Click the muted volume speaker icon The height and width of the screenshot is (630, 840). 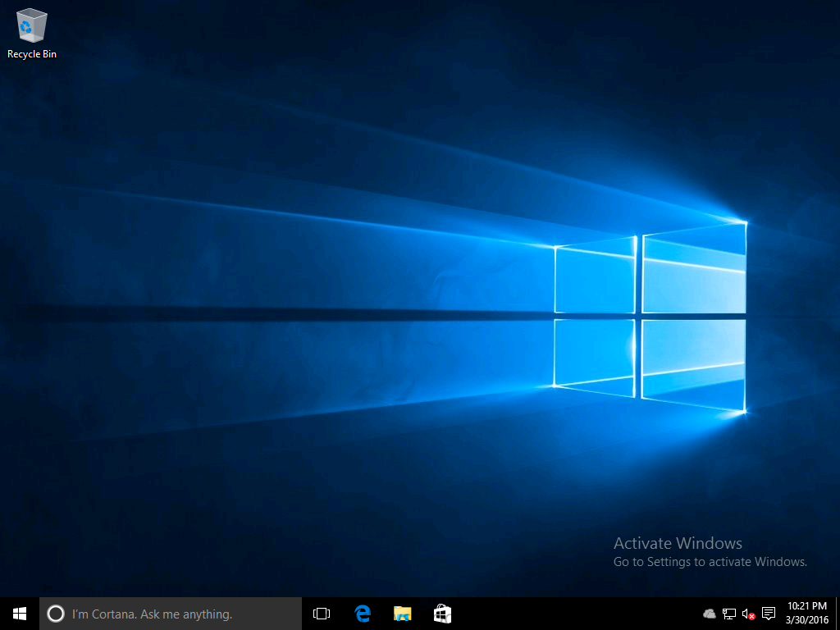point(748,614)
